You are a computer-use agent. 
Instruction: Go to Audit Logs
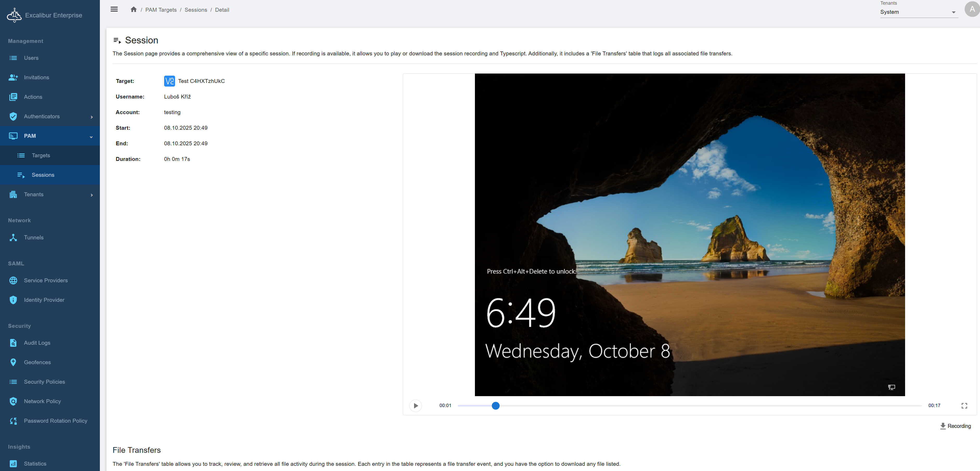(37, 343)
